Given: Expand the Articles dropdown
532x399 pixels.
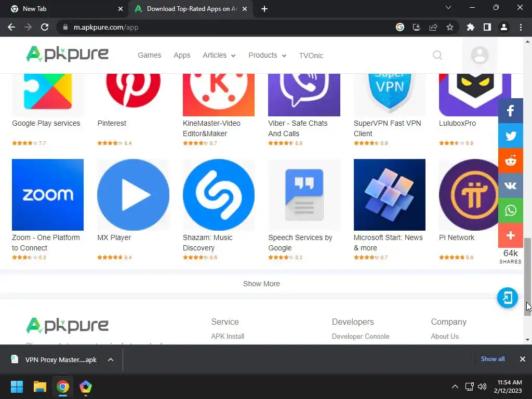Looking at the screenshot, I should [x=219, y=55].
